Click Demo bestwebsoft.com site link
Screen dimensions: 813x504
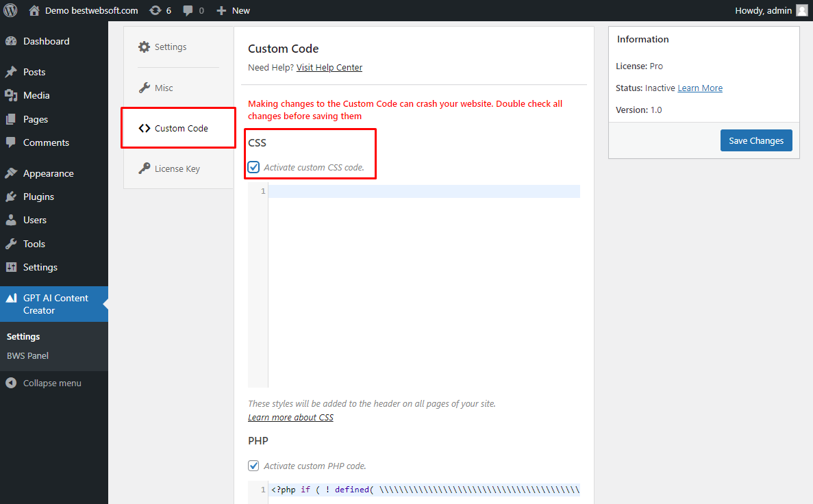91,10
